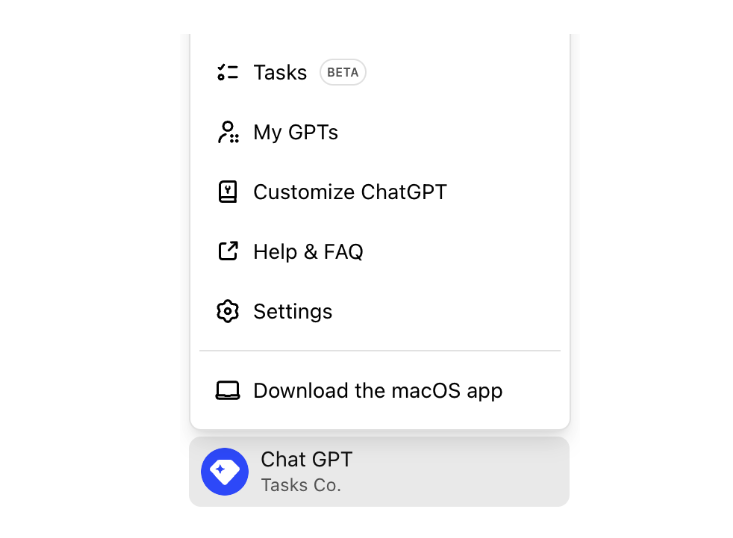The height and width of the screenshot is (538, 733).
Task: Click the My GPTs person icon
Action: click(228, 132)
